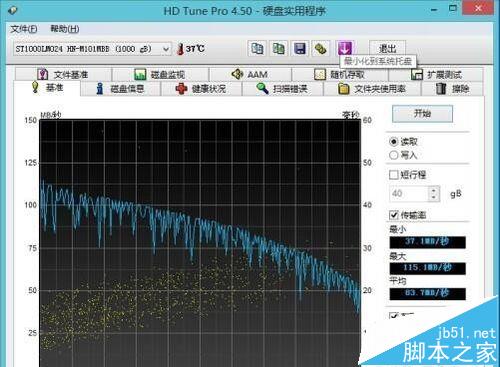500x367 pixels.
Task: Close the HD Tune Pro window
Action: pos(478,8)
